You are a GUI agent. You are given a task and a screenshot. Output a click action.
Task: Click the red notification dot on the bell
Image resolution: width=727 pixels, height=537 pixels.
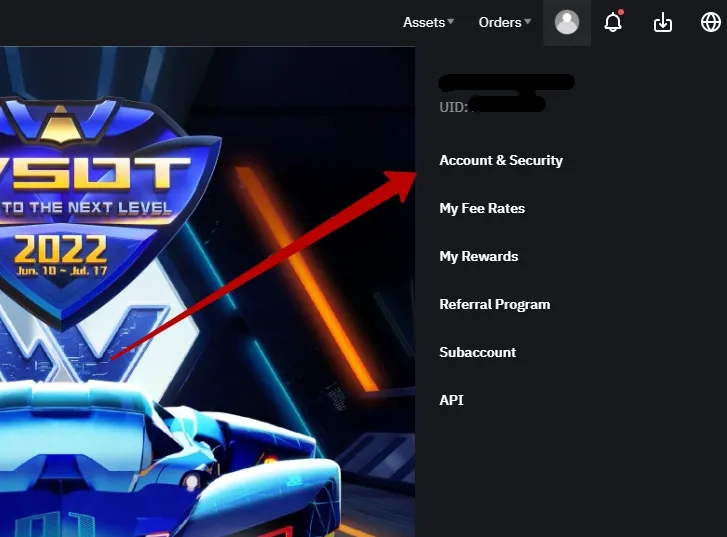click(621, 12)
